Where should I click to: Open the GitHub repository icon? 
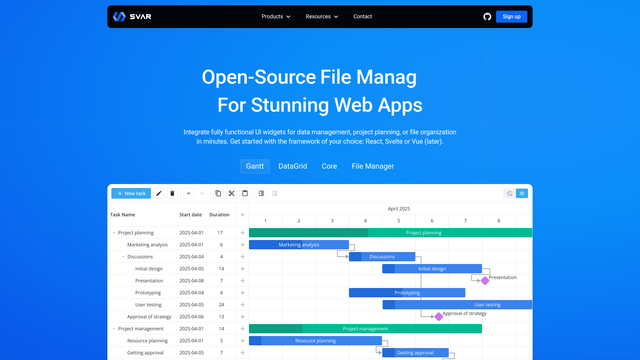[487, 17]
